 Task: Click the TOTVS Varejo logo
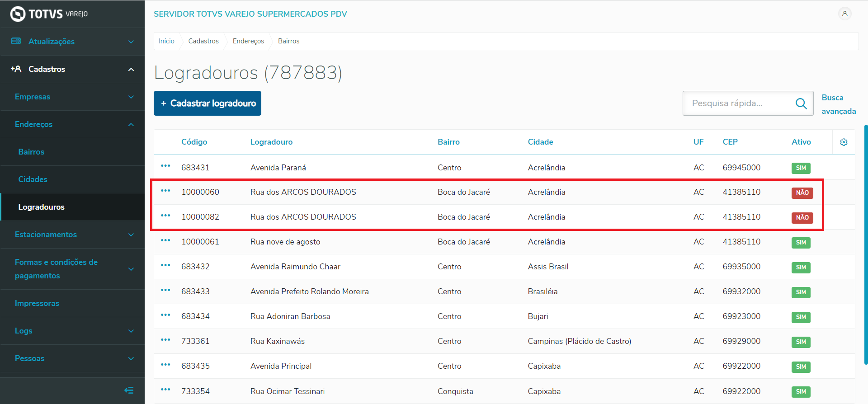(x=49, y=14)
